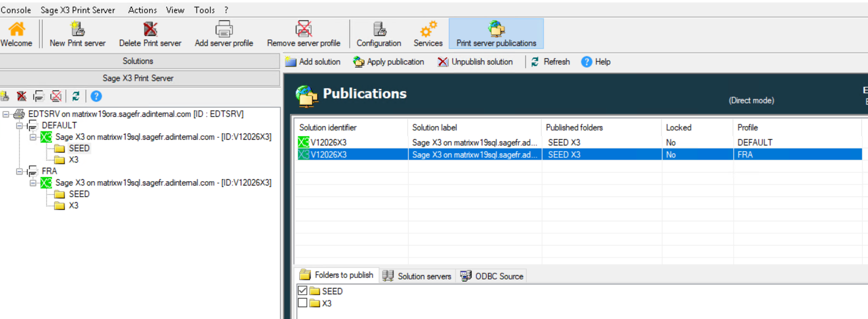The image size is (868, 319).
Task: Open the Welcome home page
Action: 16,34
